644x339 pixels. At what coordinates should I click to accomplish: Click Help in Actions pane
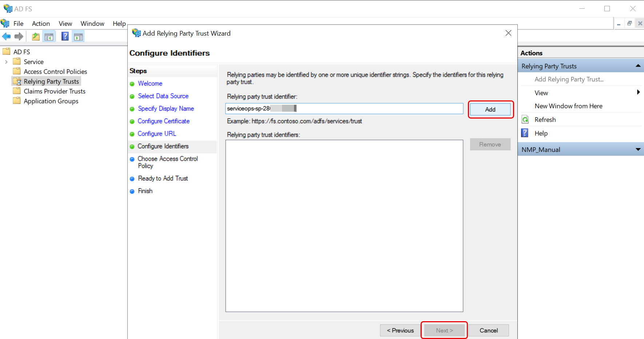click(x=541, y=133)
